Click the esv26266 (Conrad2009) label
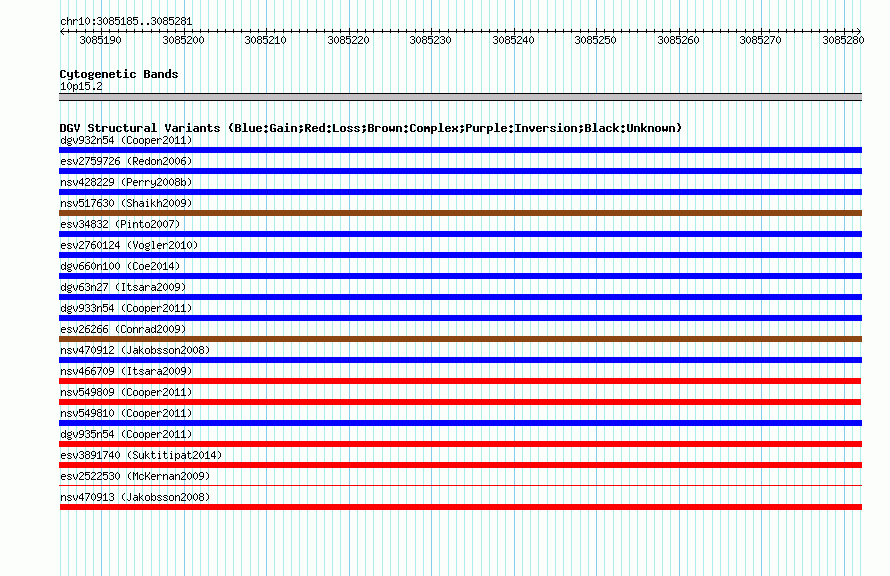 tap(123, 329)
